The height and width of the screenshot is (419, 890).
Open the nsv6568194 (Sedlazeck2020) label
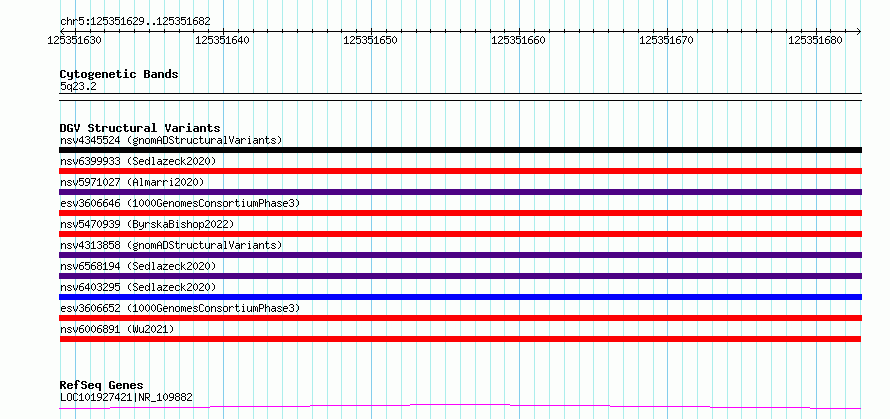point(138,266)
